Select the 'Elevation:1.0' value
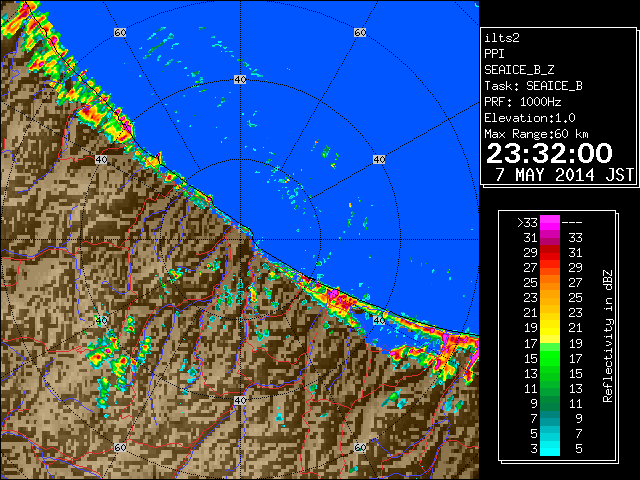Screen dimensions: 640x480 point(530,118)
